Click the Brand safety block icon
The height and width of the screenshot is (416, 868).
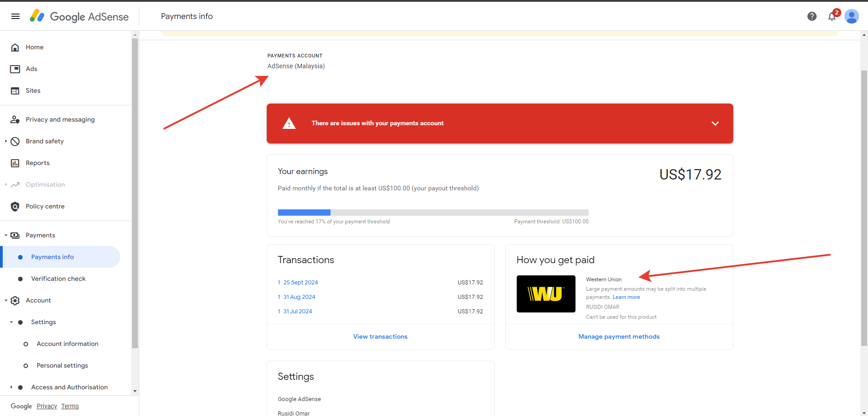click(15, 142)
